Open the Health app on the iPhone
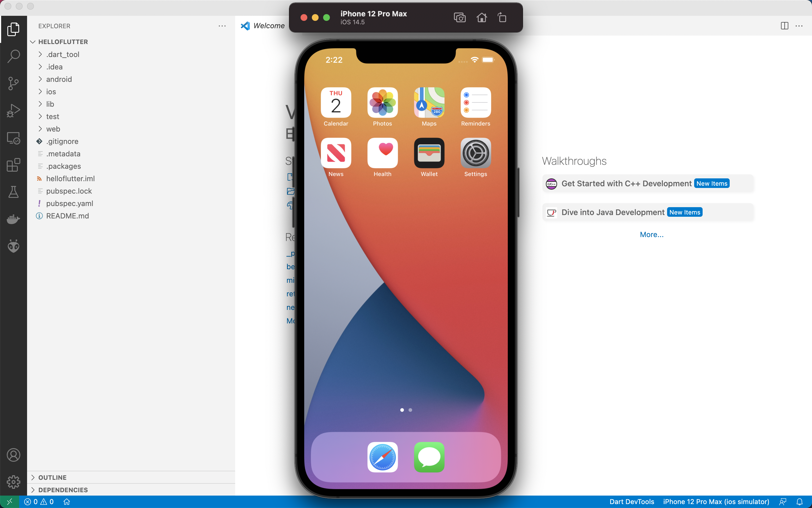812x508 pixels. point(383,153)
